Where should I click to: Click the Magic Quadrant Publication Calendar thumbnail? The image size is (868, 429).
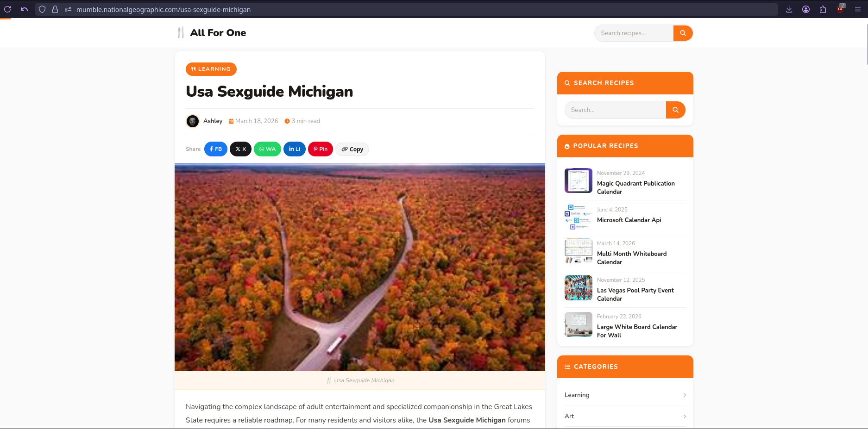[579, 180]
